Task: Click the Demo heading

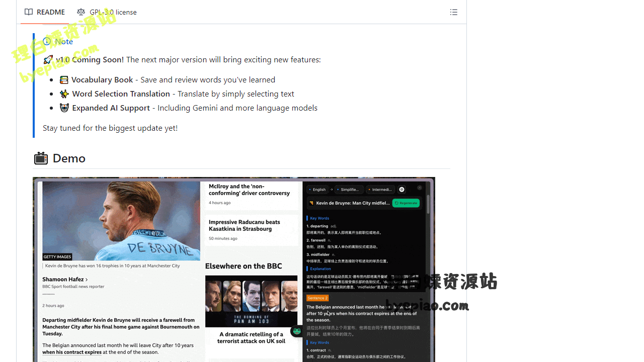Action: point(69,158)
